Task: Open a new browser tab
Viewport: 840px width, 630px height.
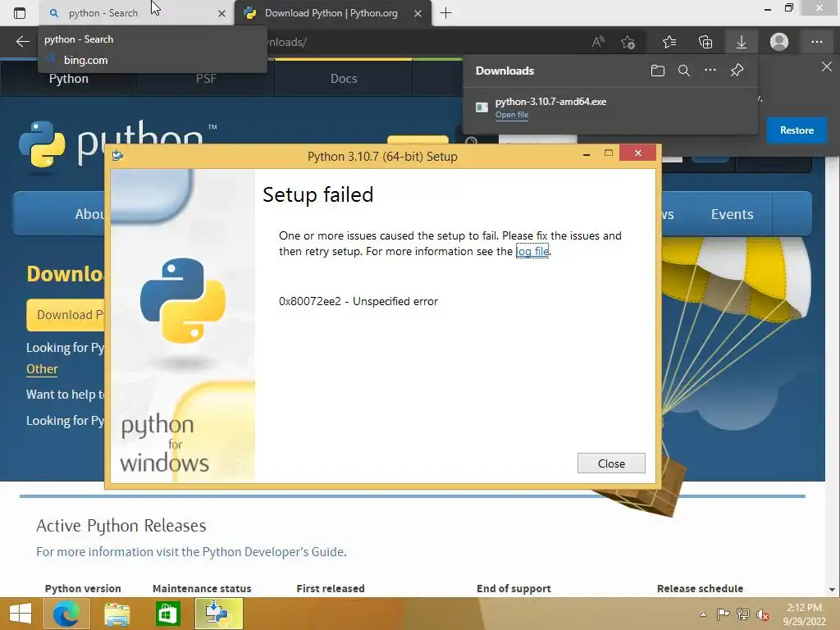Action: point(445,13)
